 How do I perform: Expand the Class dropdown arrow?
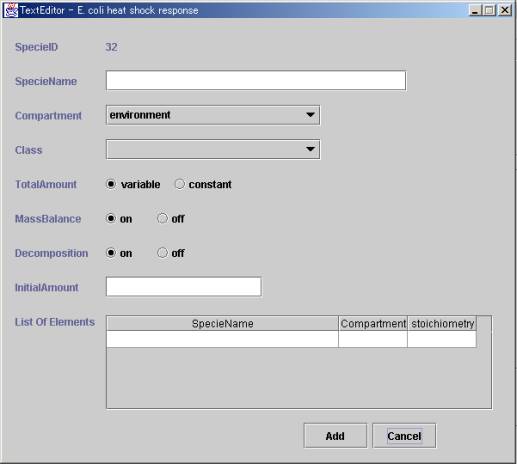click(x=310, y=149)
